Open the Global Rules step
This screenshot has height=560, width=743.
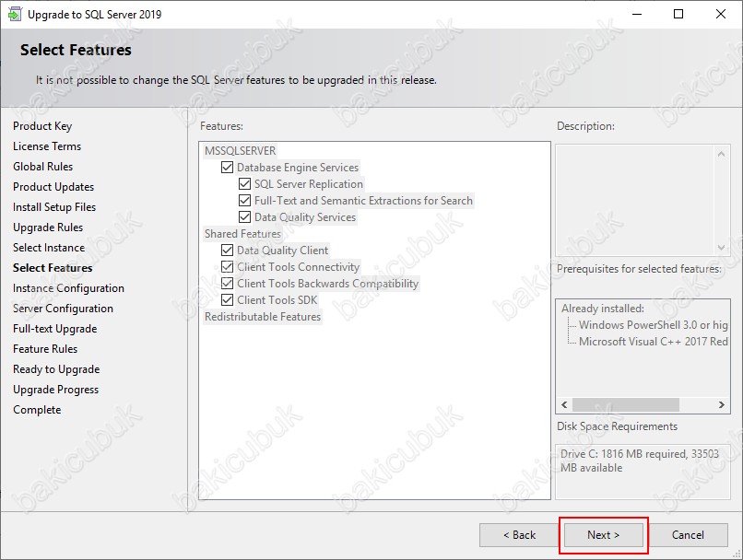pos(42,167)
